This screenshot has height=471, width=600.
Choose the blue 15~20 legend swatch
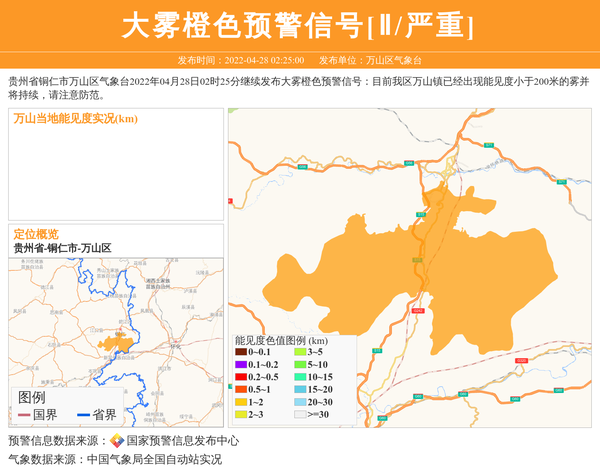click(300, 389)
